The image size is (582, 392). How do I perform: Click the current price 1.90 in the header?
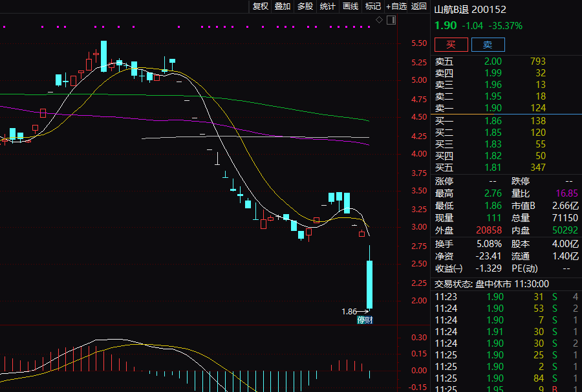click(x=446, y=26)
